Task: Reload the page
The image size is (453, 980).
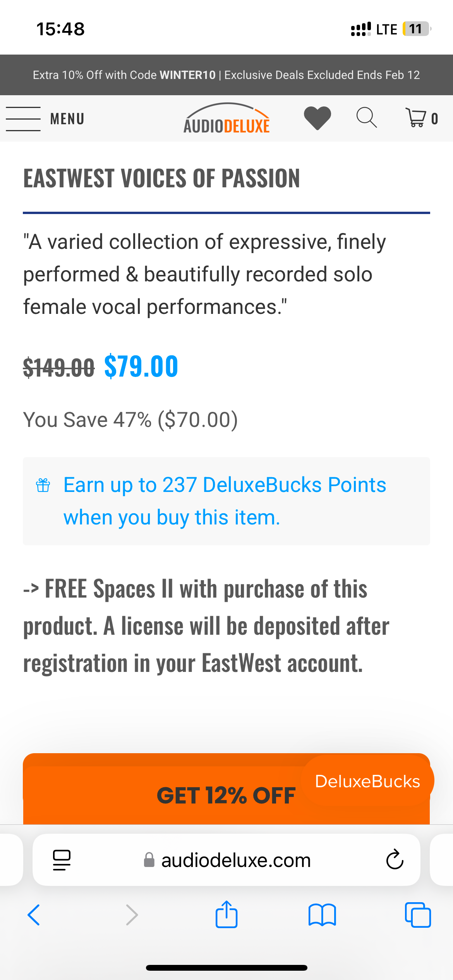Action: 395,860
